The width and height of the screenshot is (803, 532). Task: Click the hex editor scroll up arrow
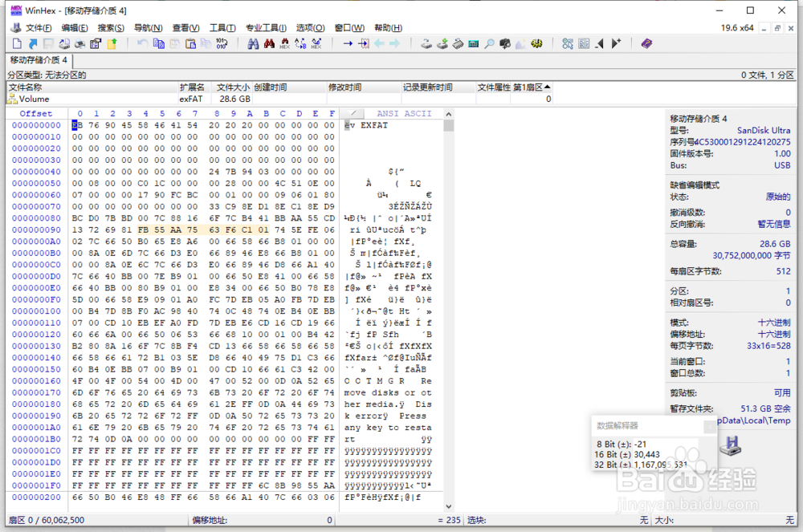click(x=449, y=115)
